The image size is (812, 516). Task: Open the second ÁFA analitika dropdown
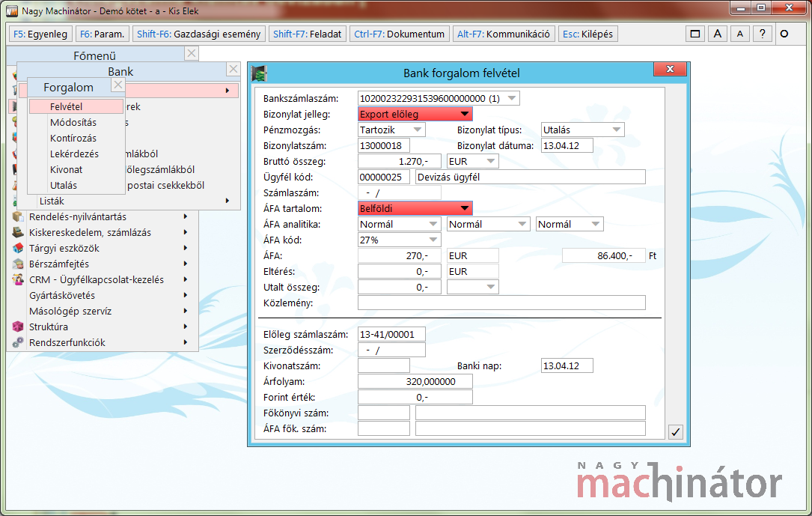click(522, 225)
